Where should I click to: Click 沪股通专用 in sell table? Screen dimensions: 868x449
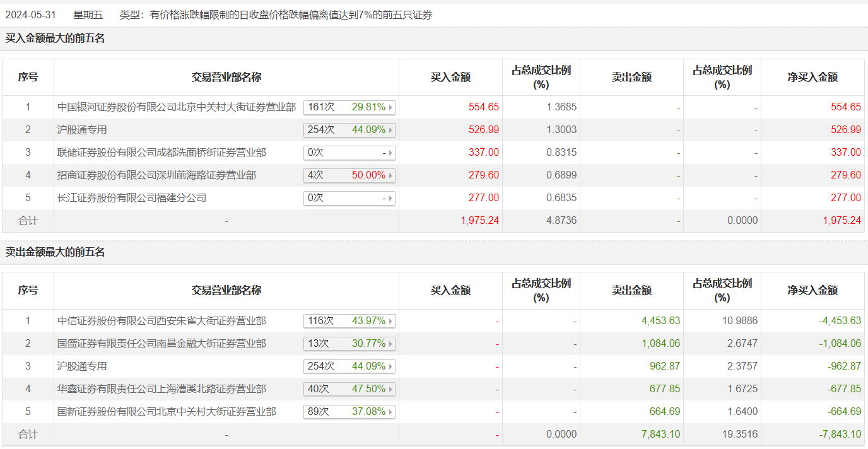point(82,366)
